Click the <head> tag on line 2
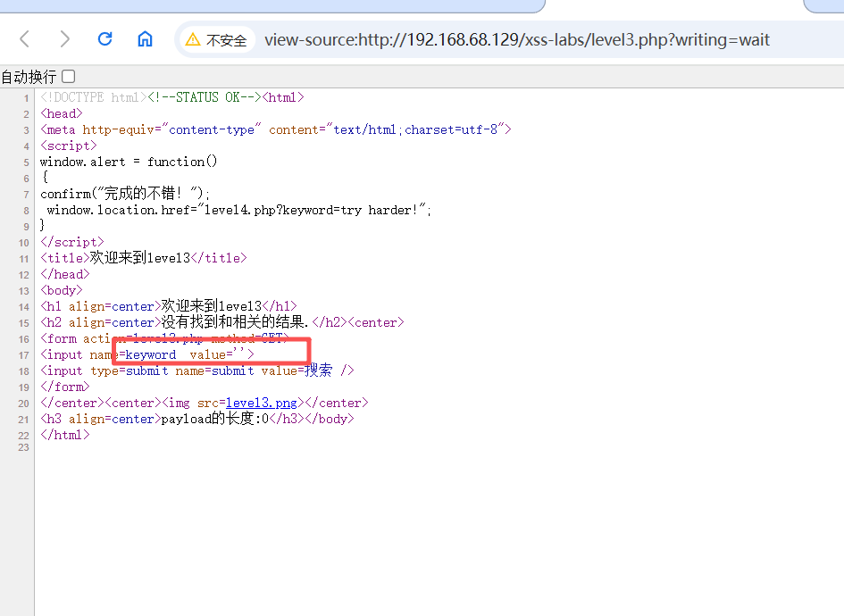Screen dimensions: 844x616 [x=62, y=113]
